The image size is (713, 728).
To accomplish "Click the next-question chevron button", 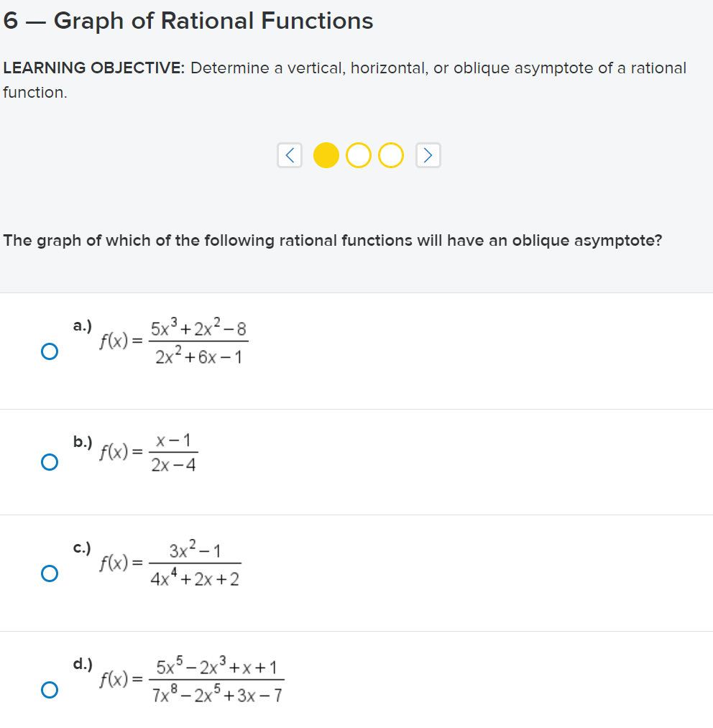I will tap(428, 155).
